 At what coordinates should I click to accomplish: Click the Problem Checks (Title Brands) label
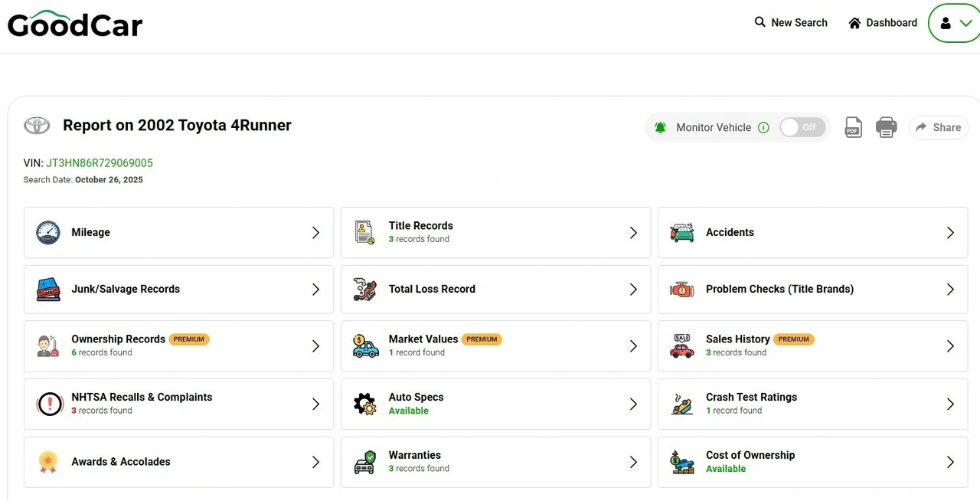779,289
